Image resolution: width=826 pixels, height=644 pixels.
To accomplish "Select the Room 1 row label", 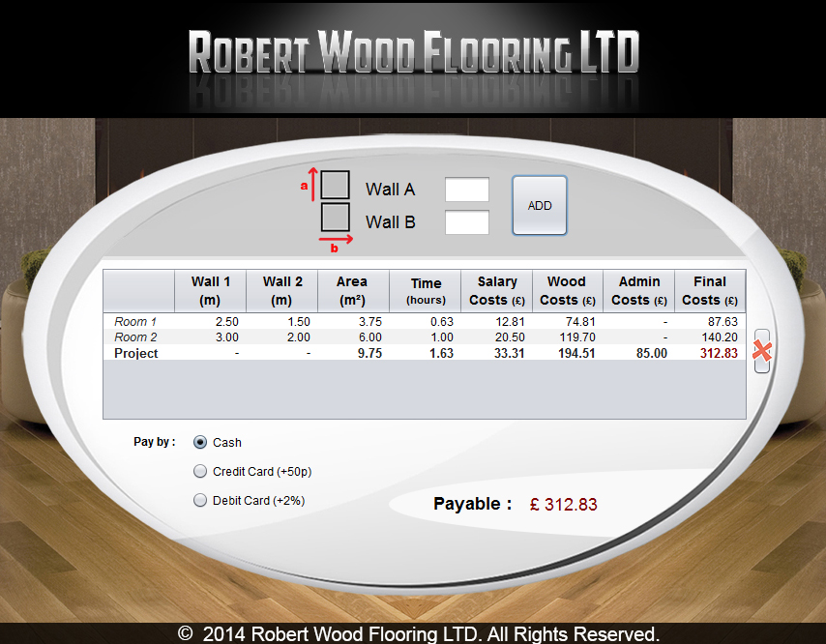I will (x=135, y=321).
